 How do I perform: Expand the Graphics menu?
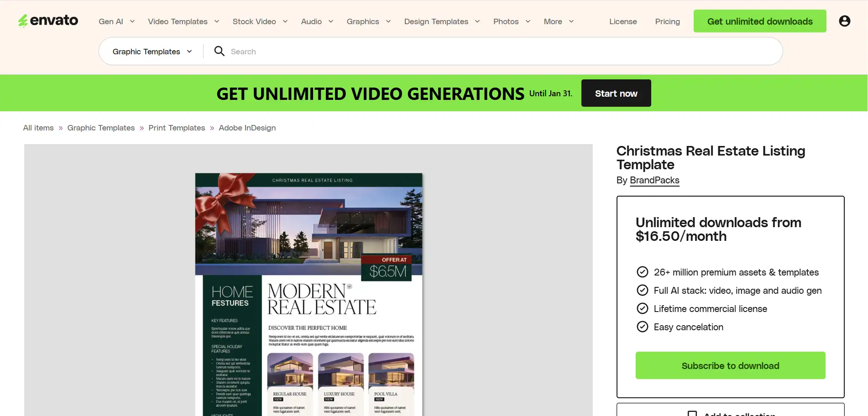click(x=368, y=21)
